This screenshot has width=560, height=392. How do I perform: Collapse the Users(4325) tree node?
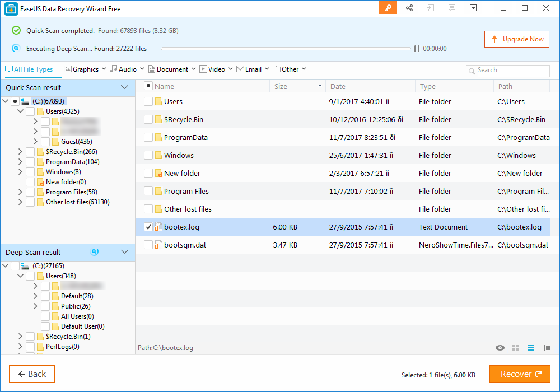point(20,111)
